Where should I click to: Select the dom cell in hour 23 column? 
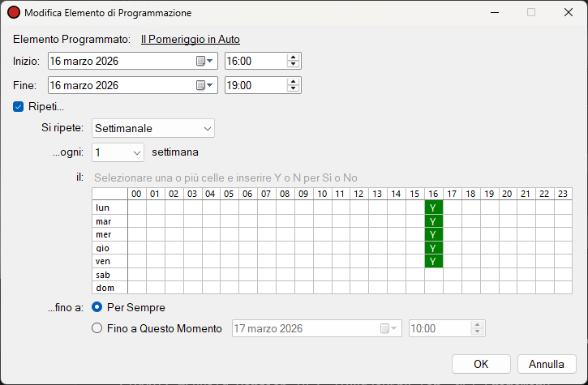click(x=563, y=288)
